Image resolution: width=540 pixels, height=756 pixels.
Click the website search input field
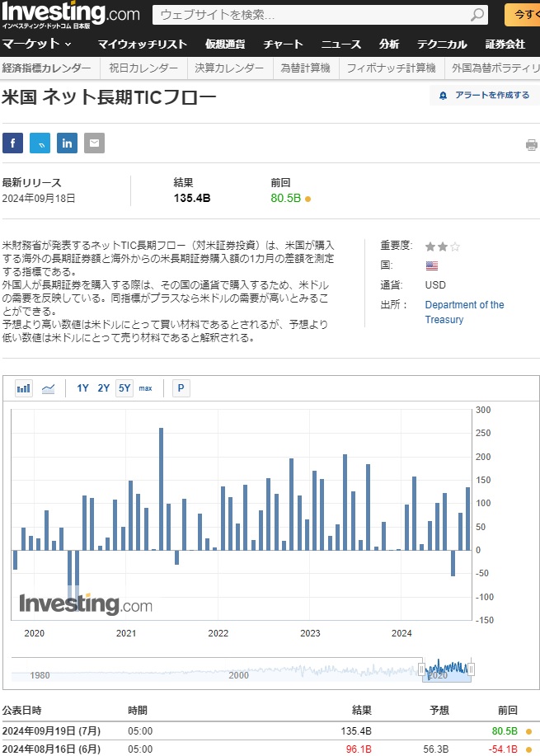pos(313,15)
